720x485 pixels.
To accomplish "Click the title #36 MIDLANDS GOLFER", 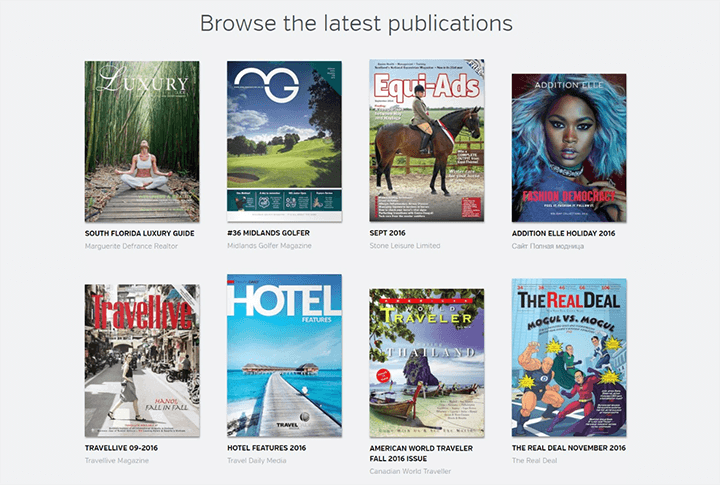I will [x=269, y=233].
